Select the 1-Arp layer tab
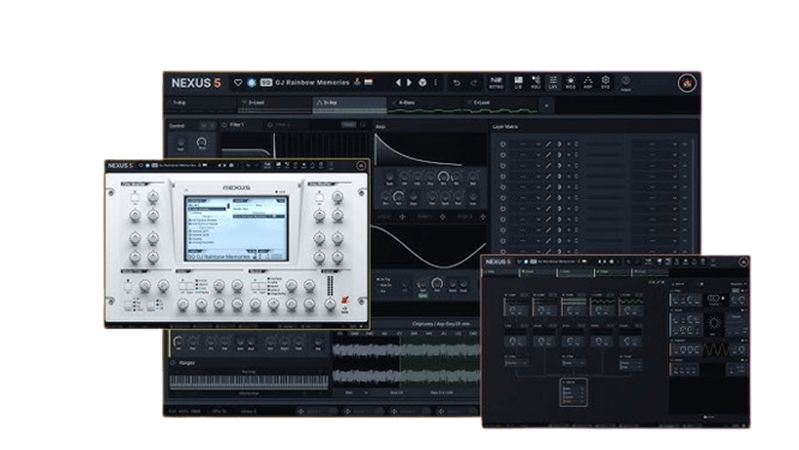 (x=201, y=105)
